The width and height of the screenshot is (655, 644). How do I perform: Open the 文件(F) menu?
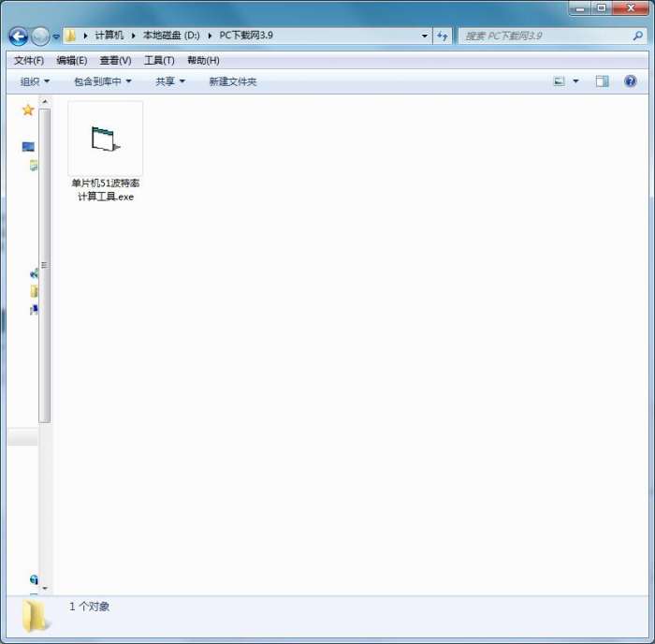[x=29, y=61]
